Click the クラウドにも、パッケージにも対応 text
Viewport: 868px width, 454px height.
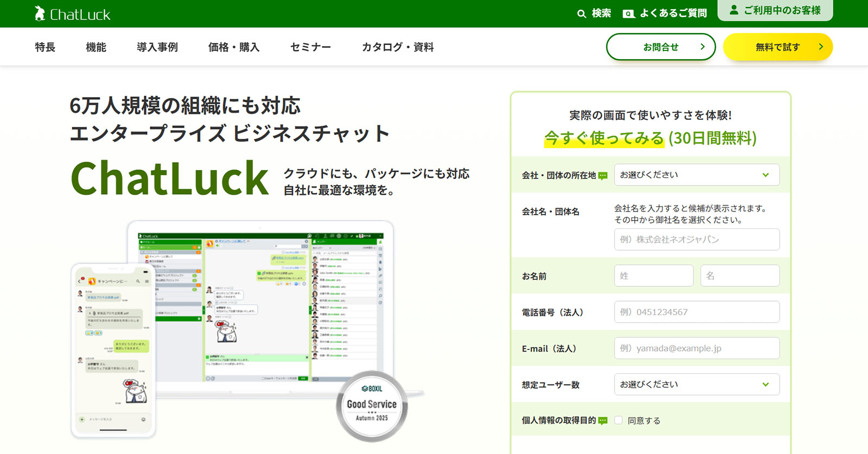pos(376,174)
